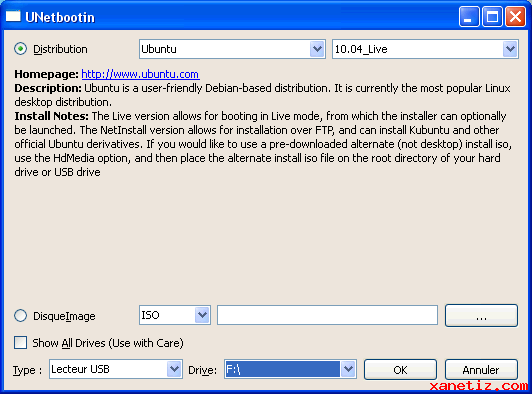Click the 'Description:' text
Screen dimensions: 532x394
click(x=48, y=88)
